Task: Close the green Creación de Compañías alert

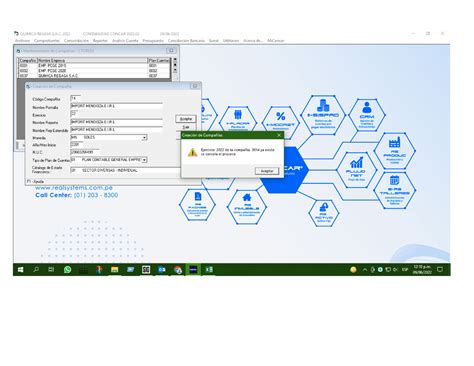Action: [279, 135]
